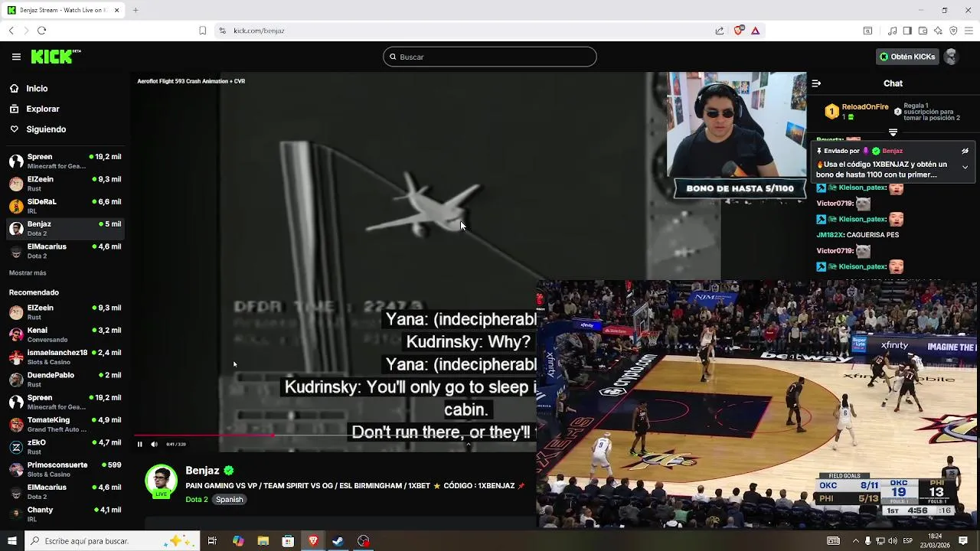Screen dimensions: 980x551
Task: Open Brave Shields lion icon
Action: [x=739, y=31]
